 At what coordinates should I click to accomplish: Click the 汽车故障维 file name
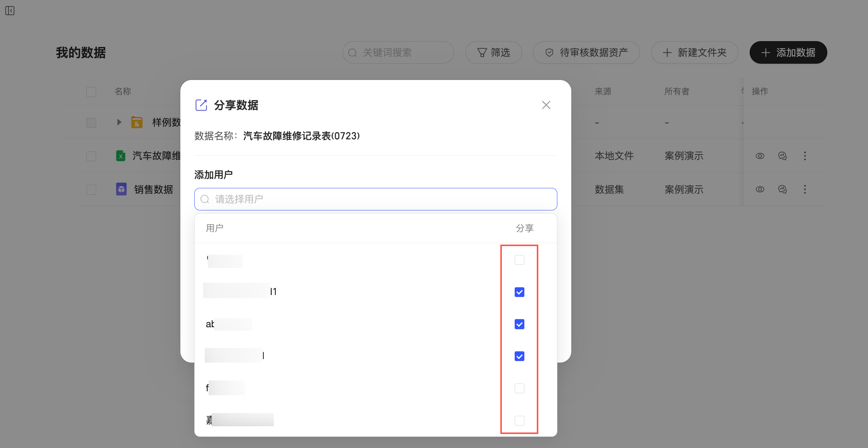[x=156, y=156]
